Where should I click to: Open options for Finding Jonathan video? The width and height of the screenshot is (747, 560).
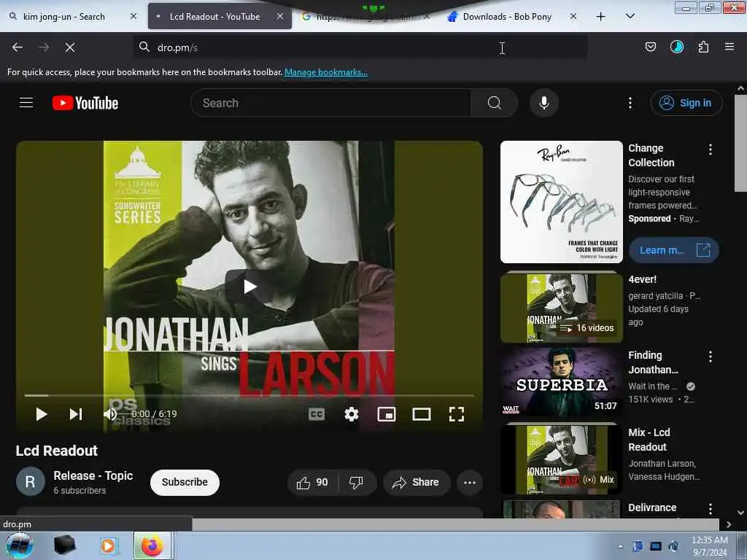tap(710, 357)
